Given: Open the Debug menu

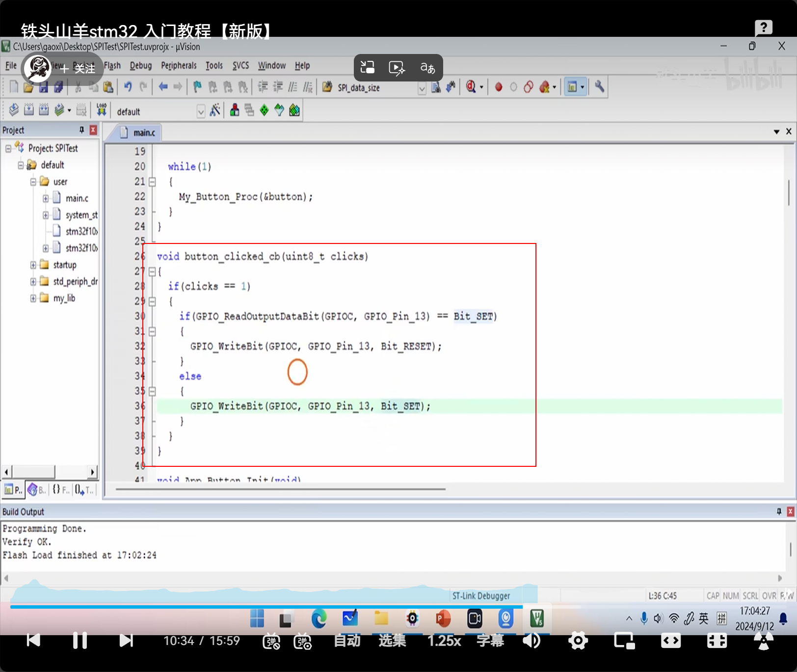Looking at the screenshot, I should click(141, 65).
